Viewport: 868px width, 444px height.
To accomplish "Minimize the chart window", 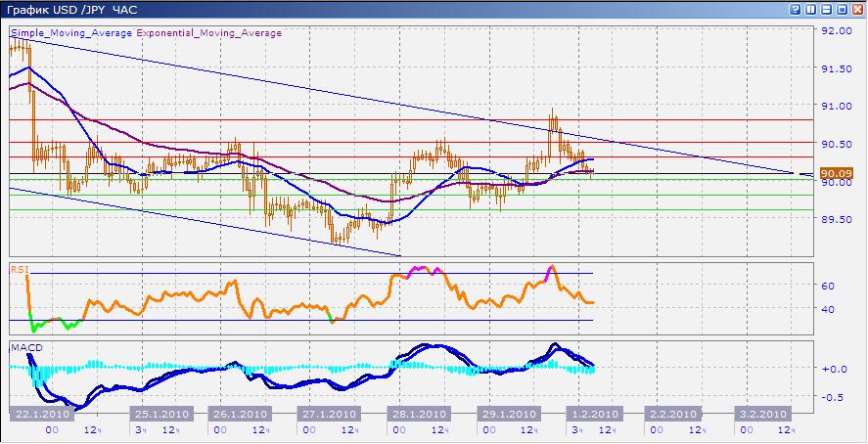I will pos(827,9).
